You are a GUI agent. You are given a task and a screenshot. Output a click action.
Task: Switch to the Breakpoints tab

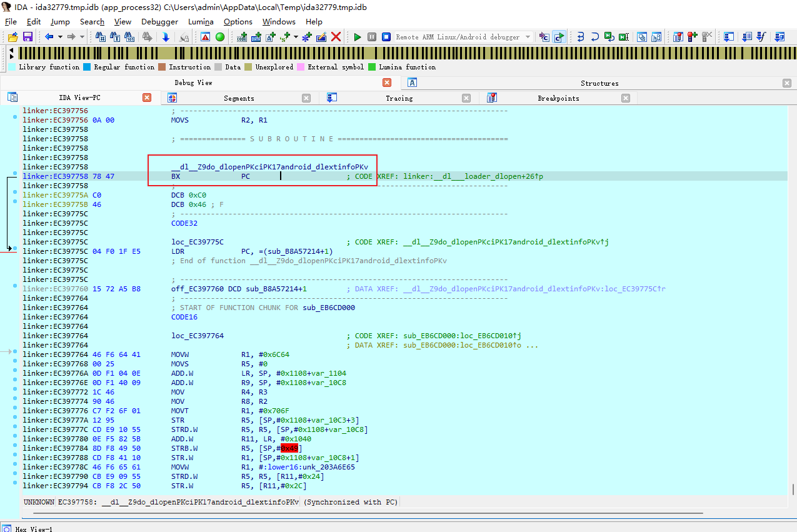[558, 98]
